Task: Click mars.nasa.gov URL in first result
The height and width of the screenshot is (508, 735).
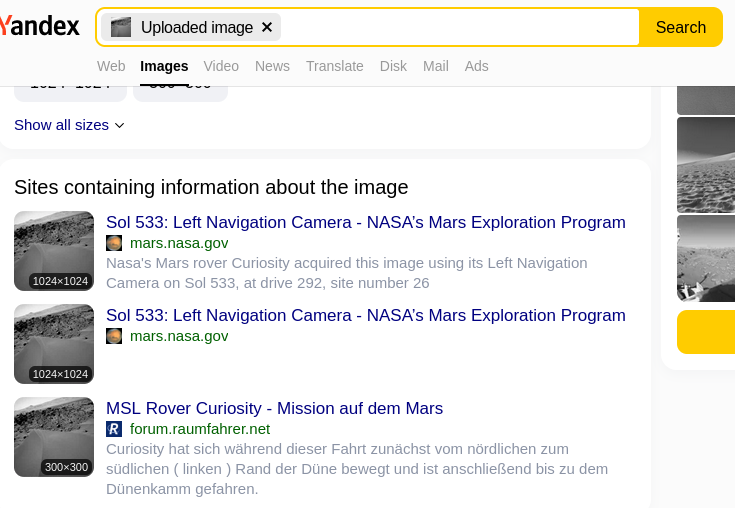Action: coord(179,243)
